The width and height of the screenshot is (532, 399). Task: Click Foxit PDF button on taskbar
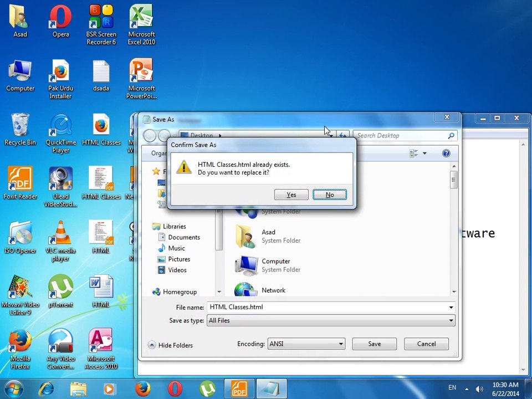[x=240, y=389]
